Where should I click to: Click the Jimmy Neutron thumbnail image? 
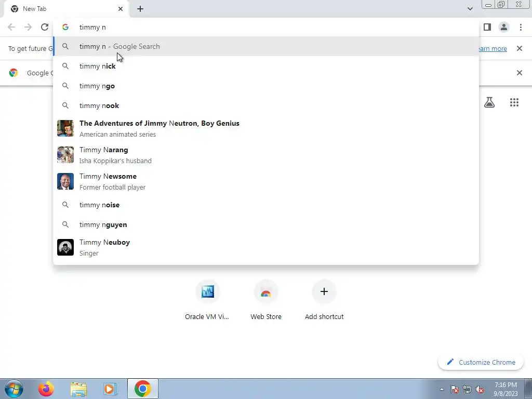65,128
